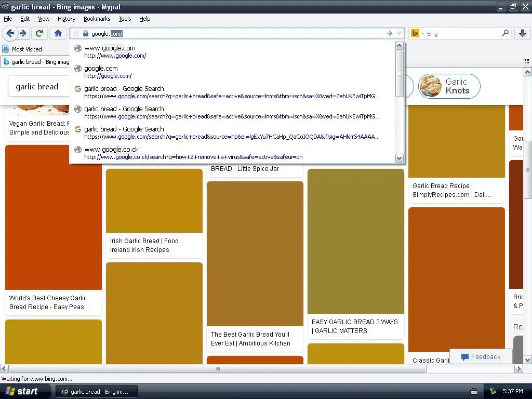
Task: Click the system tray network icon
Action: [x=493, y=392]
